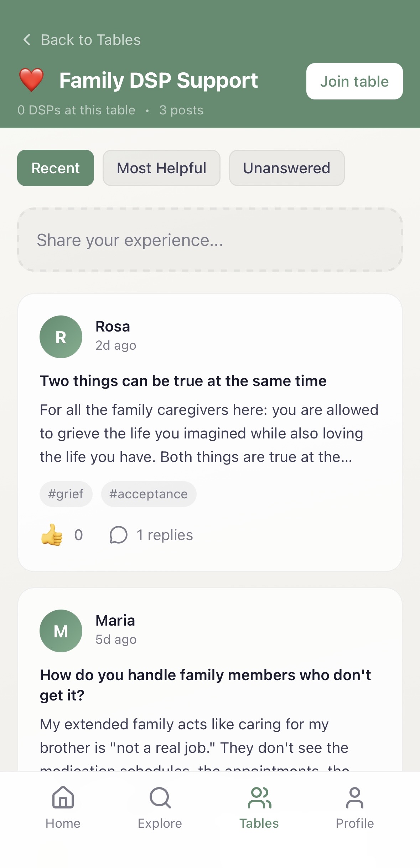Image resolution: width=420 pixels, height=868 pixels.
Task: Open Tables in bottom navigation
Action: (x=259, y=807)
